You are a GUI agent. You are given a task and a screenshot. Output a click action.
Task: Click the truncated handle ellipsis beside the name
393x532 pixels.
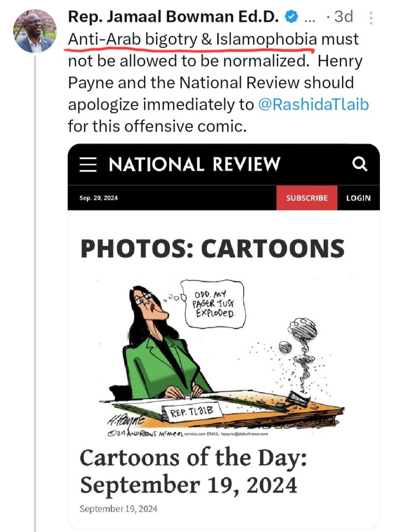pos(309,18)
